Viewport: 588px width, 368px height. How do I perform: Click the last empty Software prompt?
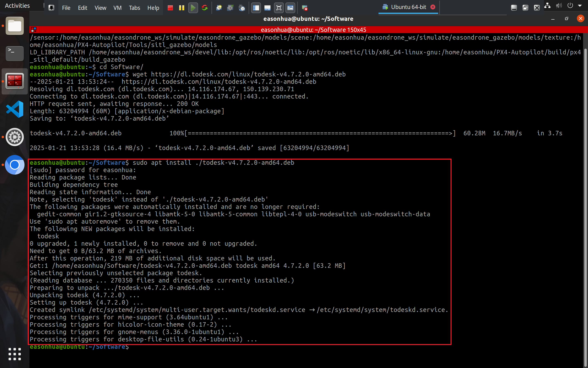point(79,347)
